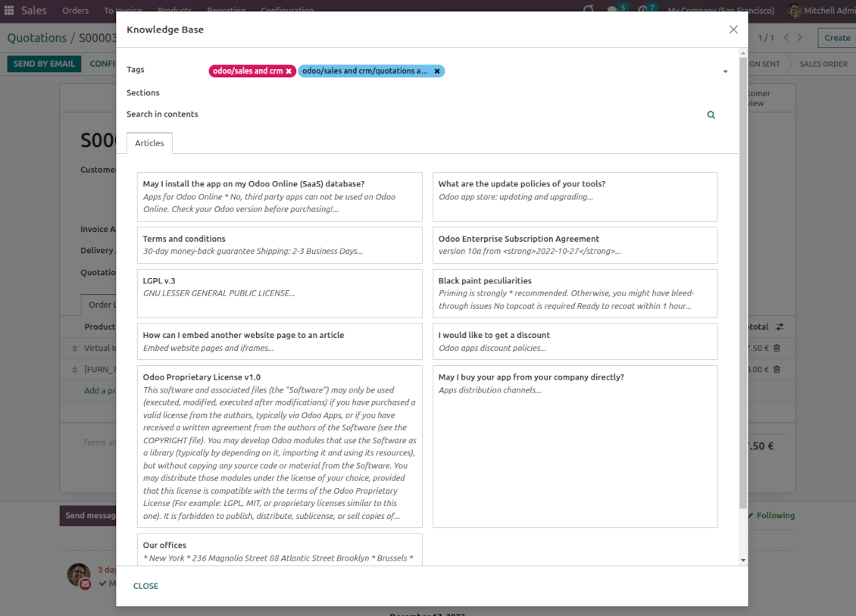The height and width of the screenshot is (616, 856).
Task: Open the 'Terms and conditions' article
Action: (x=279, y=245)
